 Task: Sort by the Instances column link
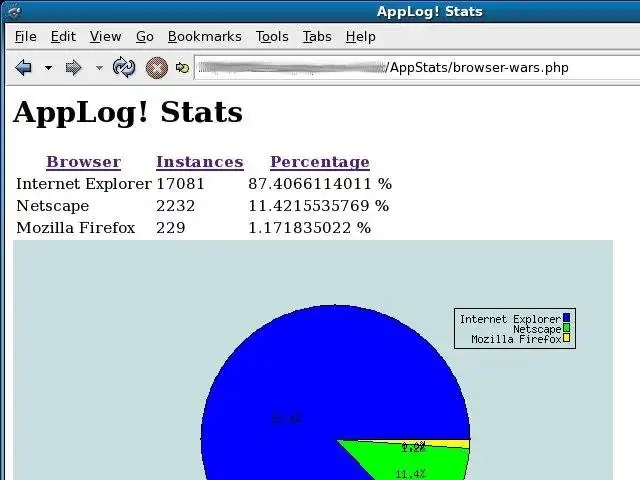200,162
